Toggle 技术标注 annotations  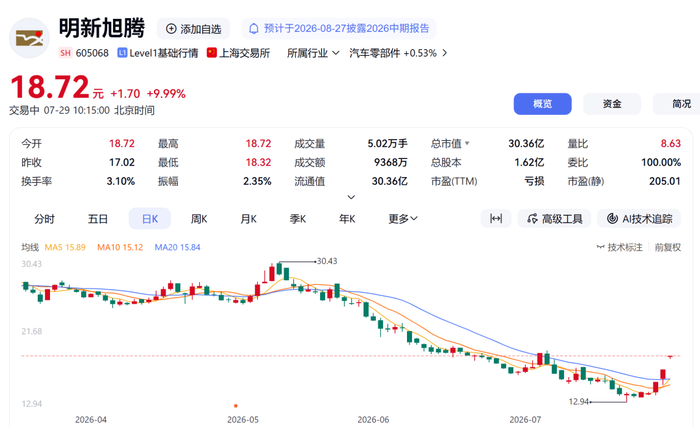[x=619, y=247]
